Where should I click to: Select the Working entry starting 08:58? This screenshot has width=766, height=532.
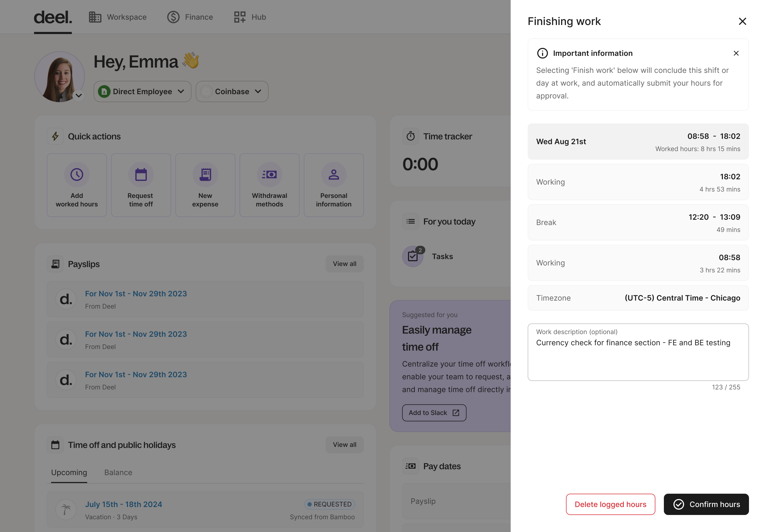pos(638,263)
